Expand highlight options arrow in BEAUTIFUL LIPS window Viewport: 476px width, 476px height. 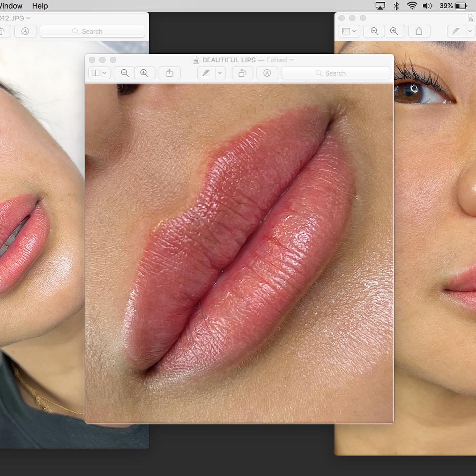pos(220,73)
